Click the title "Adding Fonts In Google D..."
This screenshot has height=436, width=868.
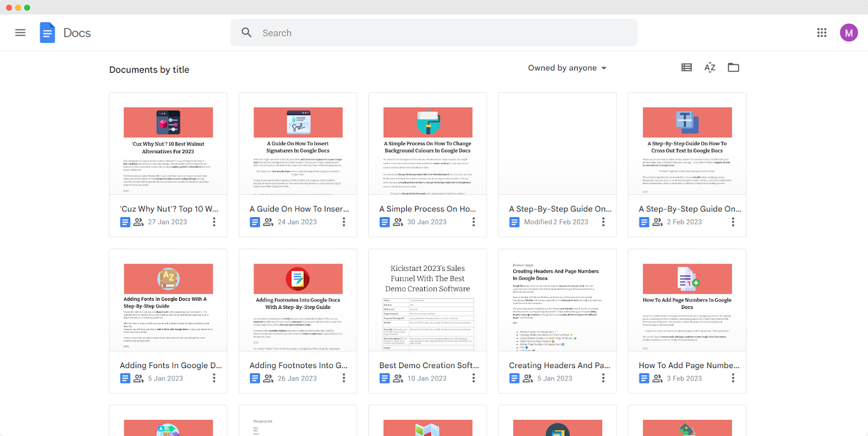pyautogui.click(x=171, y=365)
